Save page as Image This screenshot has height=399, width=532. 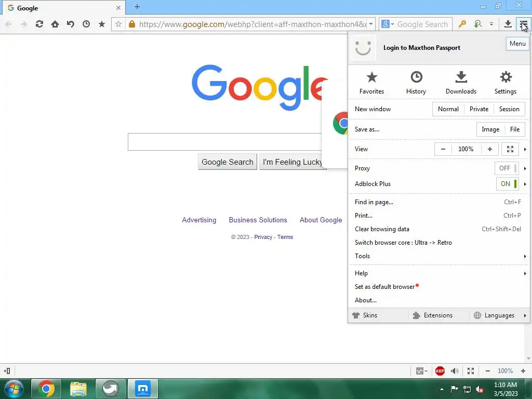pyautogui.click(x=490, y=129)
